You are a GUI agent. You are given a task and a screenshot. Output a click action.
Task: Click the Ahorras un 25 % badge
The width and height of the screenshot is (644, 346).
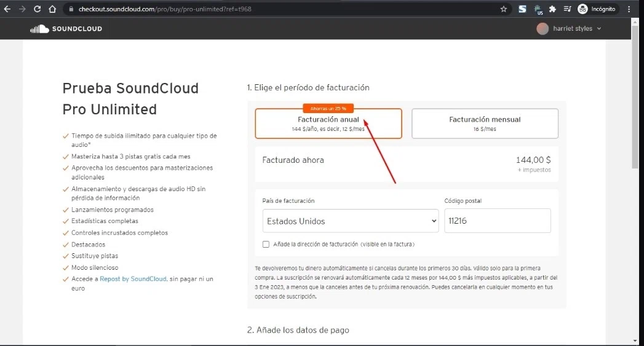(x=328, y=108)
